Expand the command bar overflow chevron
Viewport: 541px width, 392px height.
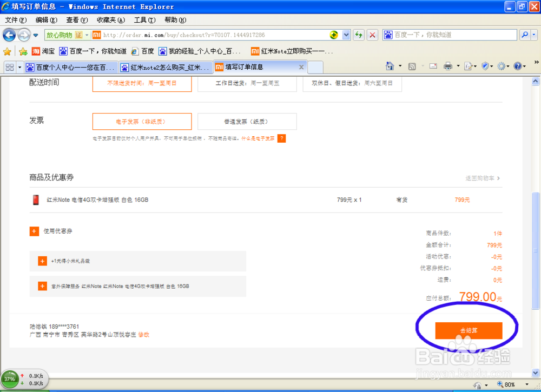pos(536,62)
